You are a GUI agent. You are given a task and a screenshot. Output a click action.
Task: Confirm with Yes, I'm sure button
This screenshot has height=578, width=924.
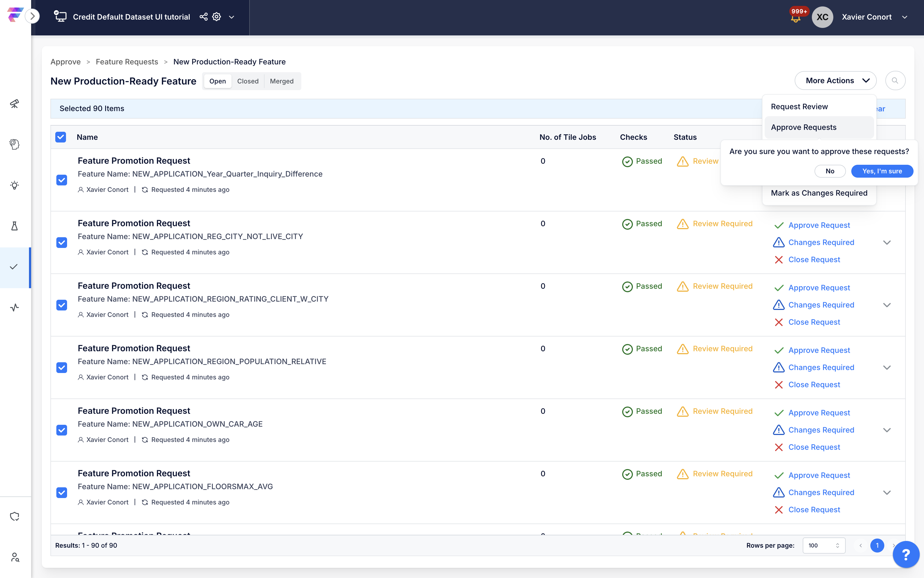882,171
